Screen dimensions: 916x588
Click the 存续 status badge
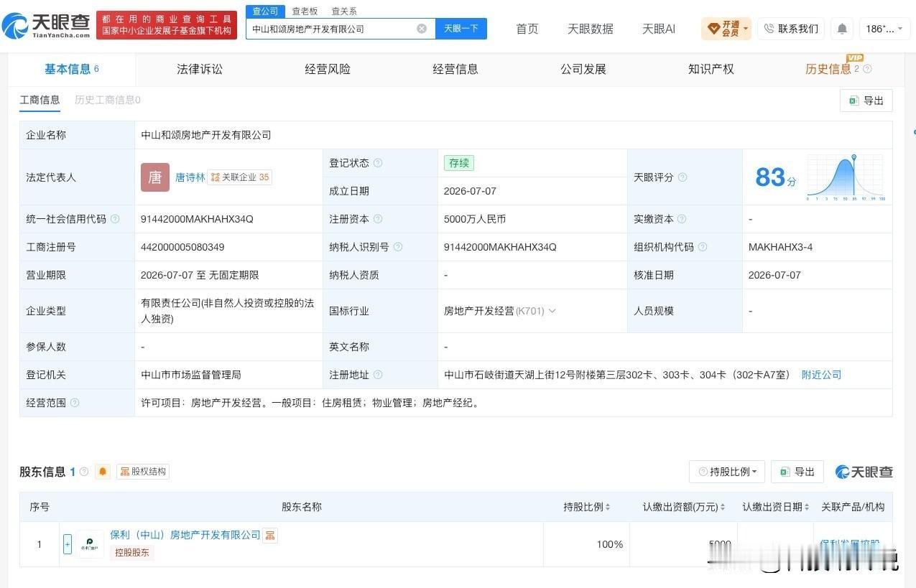pos(459,163)
